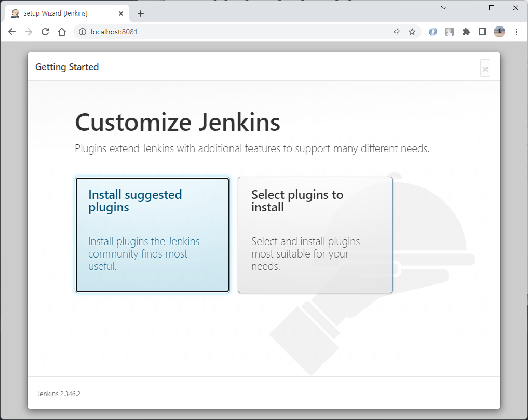This screenshot has width=528, height=420.
Task: View site information for localhost
Action: pos(82,32)
